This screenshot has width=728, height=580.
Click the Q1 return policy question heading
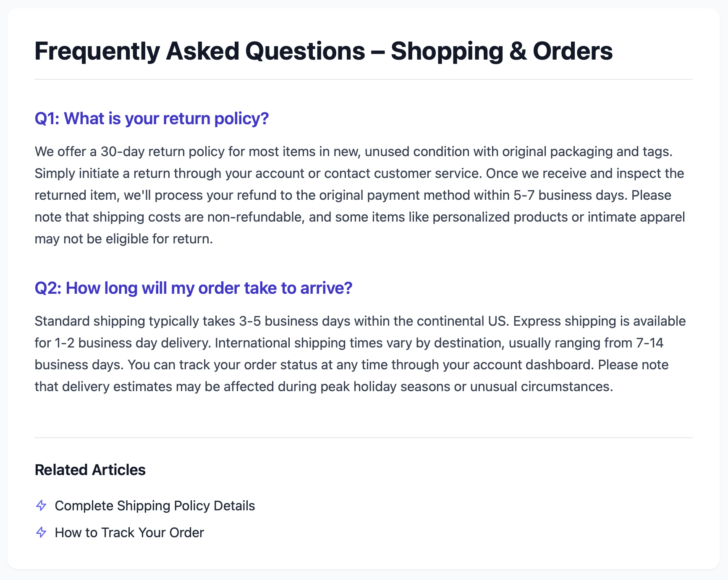tap(152, 119)
